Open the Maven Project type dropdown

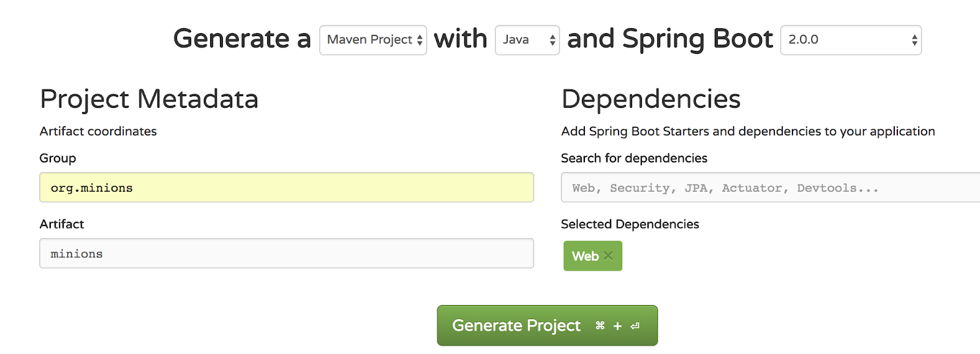point(369,40)
